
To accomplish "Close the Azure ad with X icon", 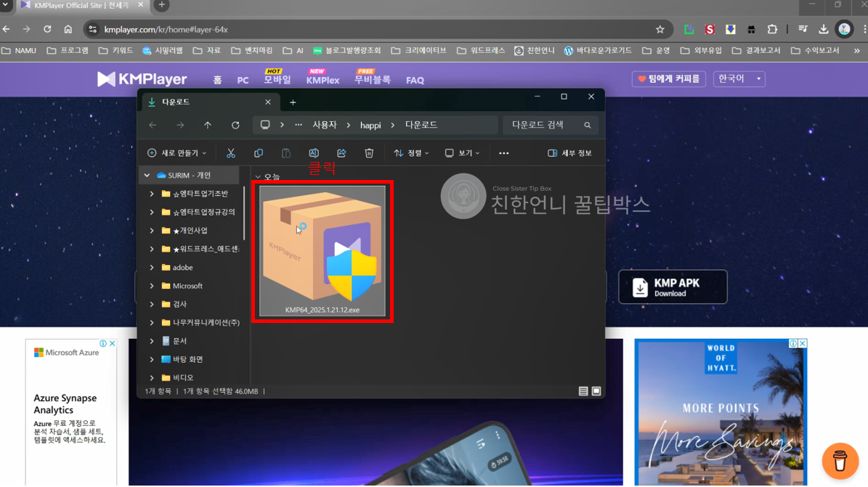I will pos(113,344).
